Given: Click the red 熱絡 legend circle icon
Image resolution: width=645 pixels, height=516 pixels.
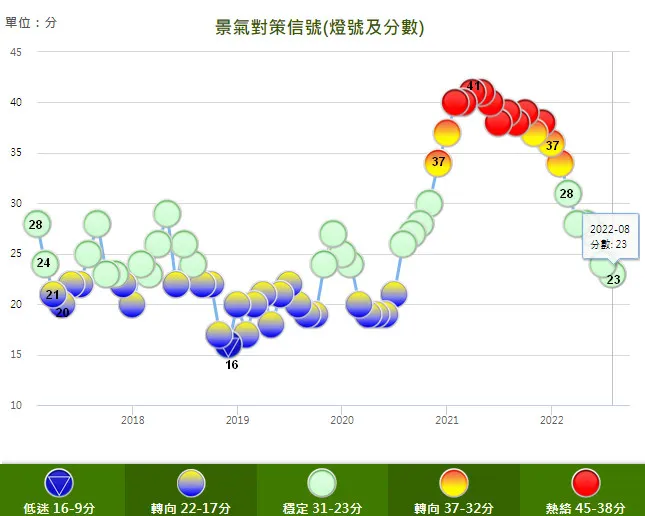Looking at the screenshot, I should click(586, 483).
